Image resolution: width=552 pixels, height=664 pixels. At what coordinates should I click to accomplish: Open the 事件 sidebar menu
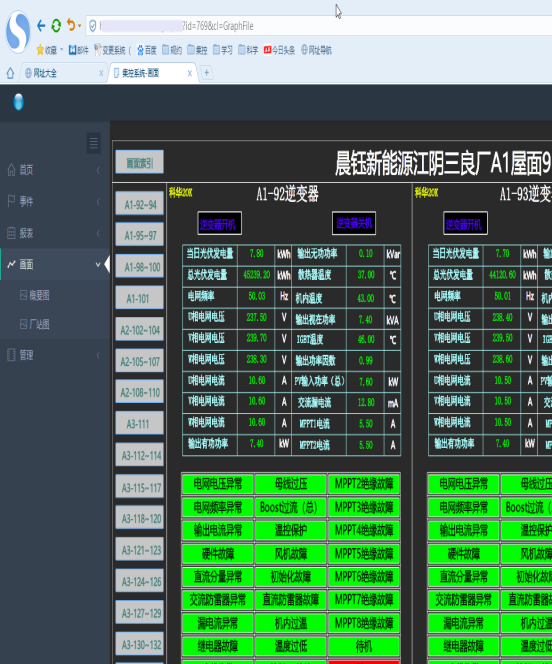tap(55, 202)
